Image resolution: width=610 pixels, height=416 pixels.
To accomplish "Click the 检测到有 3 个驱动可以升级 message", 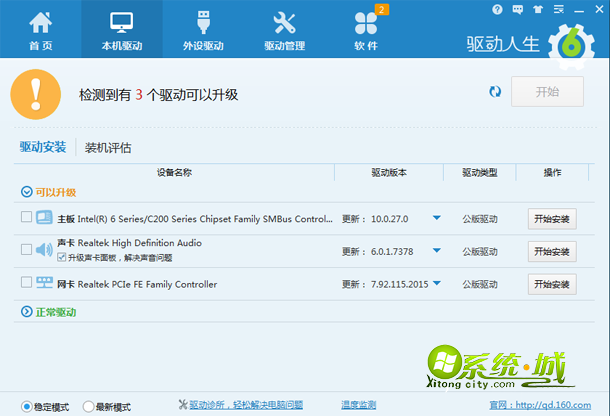I will (x=158, y=95).
